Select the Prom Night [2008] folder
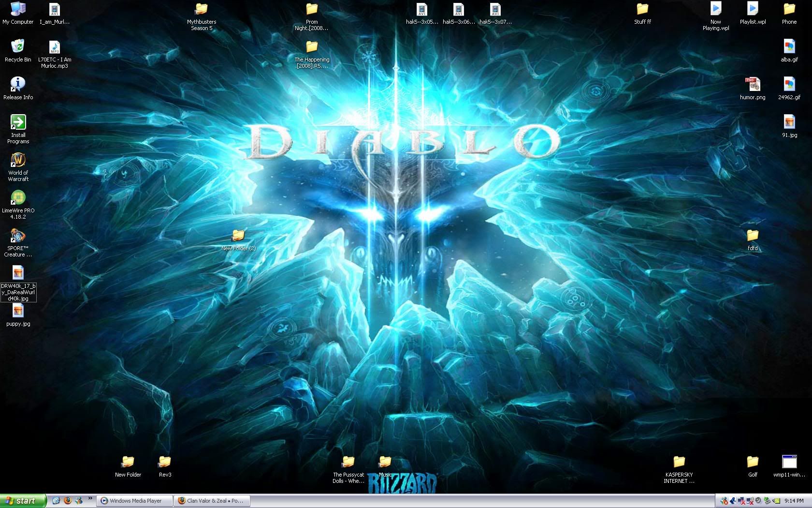812x508 pixels. [312, 16]
